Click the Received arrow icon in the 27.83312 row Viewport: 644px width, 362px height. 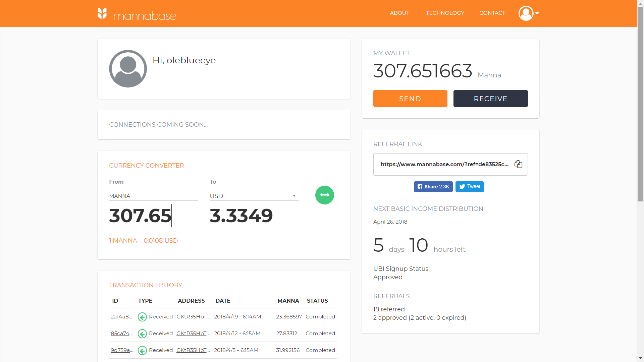coord(142,334)
